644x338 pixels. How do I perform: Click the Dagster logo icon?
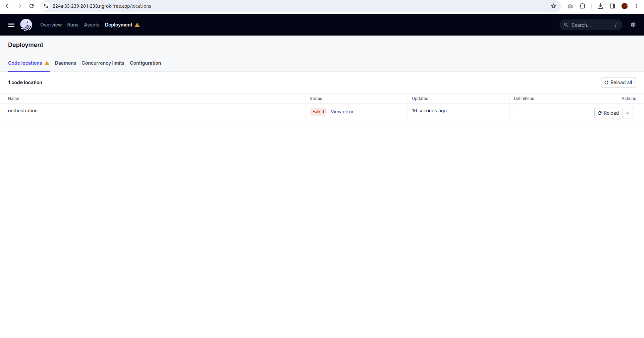[x=26, y=25]
